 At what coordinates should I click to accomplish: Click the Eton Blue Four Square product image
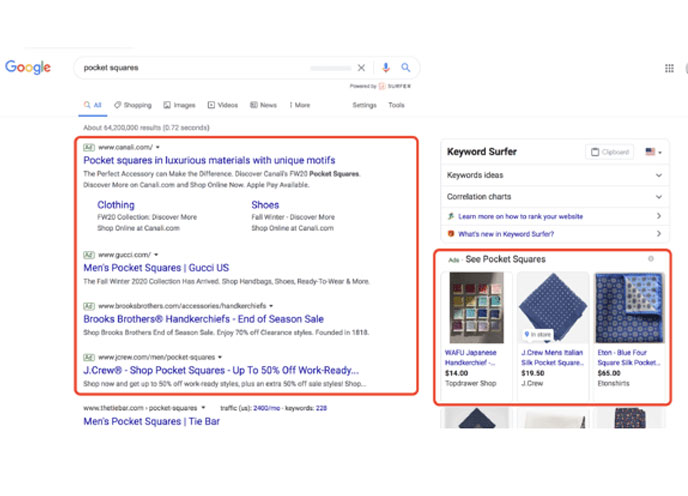point(629,308)
